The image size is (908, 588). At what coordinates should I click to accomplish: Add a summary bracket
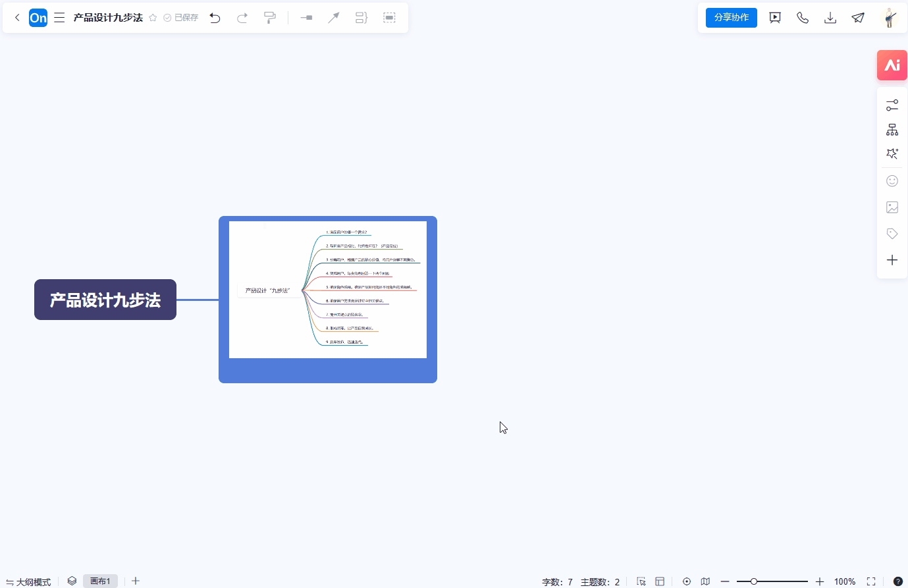click(x=361, y=18)
